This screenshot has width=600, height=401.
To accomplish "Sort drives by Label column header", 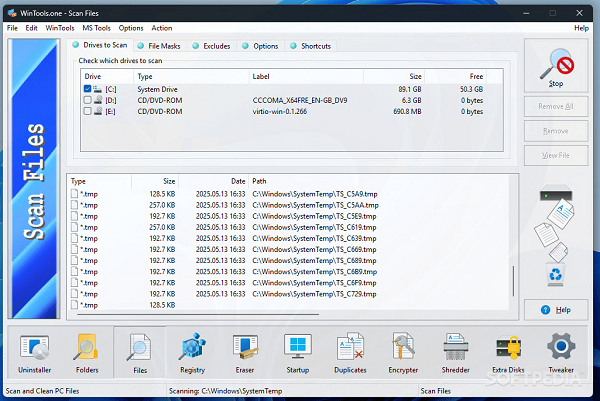I will coord(306,76).
